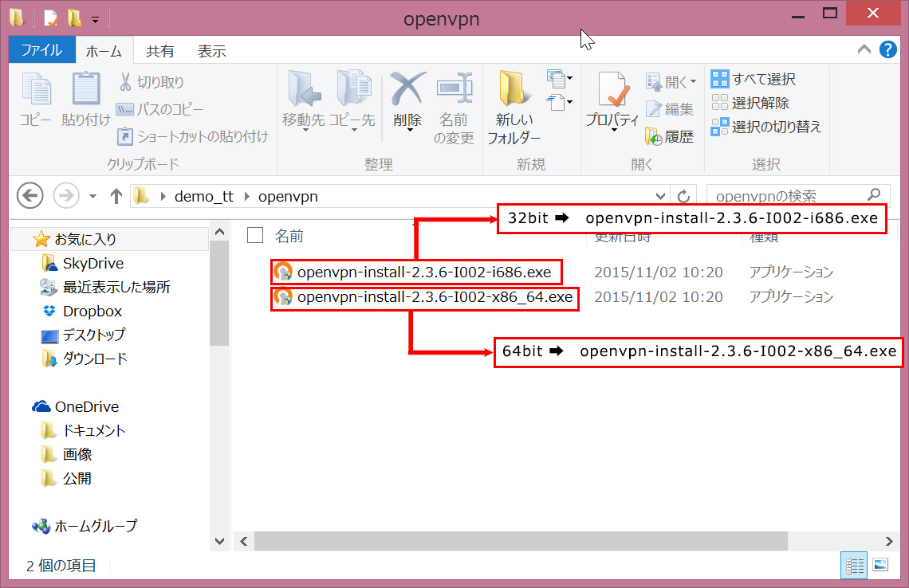Click the navigation pane scroll up arrow

[x=220, y=232]
